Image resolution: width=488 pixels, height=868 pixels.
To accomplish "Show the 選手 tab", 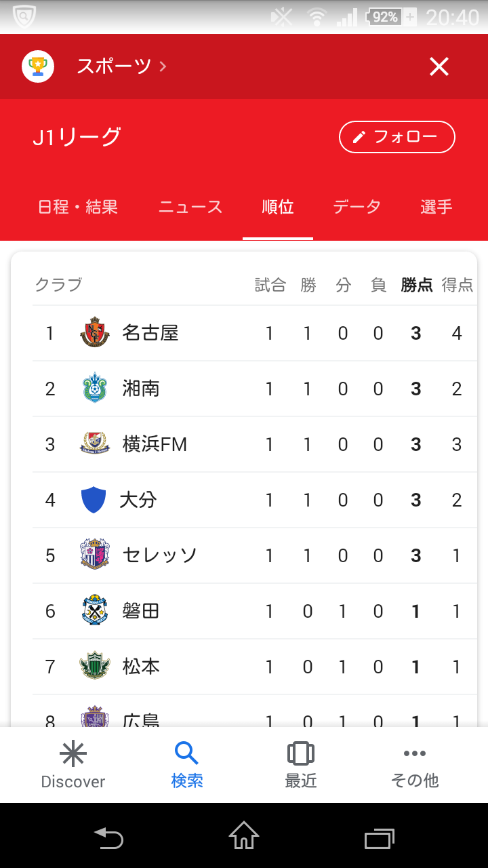I will click(436, 207).
